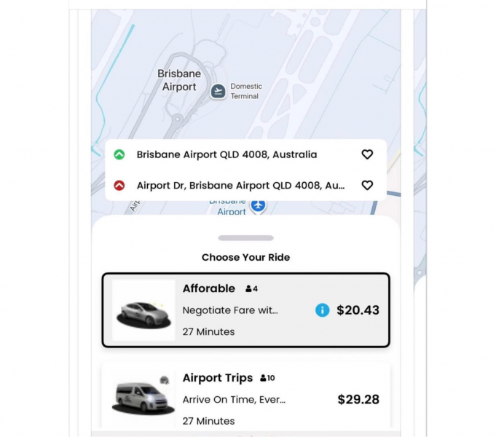
Task: Click the Airport Trips van thumbnail
Action: tap(144, 398)
